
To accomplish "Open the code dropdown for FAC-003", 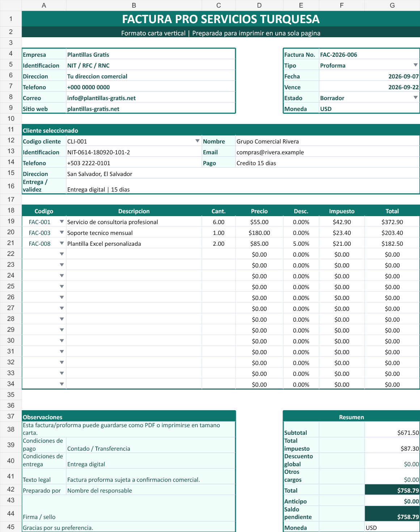I will pyautogui.click(x=62, y=232).
